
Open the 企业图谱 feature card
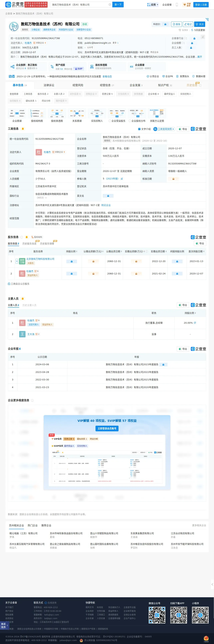147,66
